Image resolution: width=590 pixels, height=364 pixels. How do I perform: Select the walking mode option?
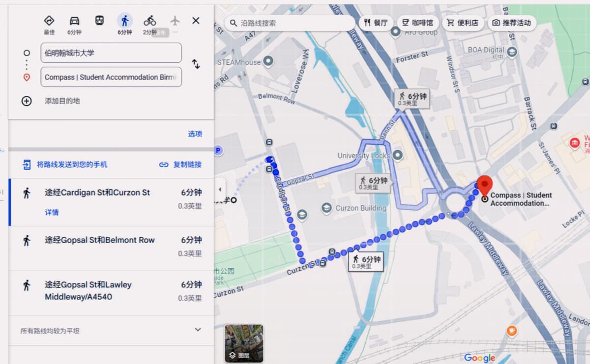(x=125, y=21)
